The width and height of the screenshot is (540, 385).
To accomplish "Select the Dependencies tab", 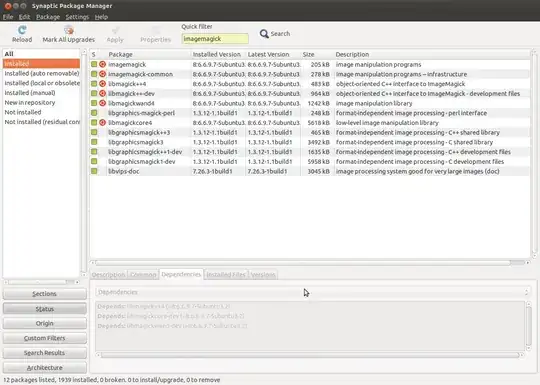I will click(181, 274).
